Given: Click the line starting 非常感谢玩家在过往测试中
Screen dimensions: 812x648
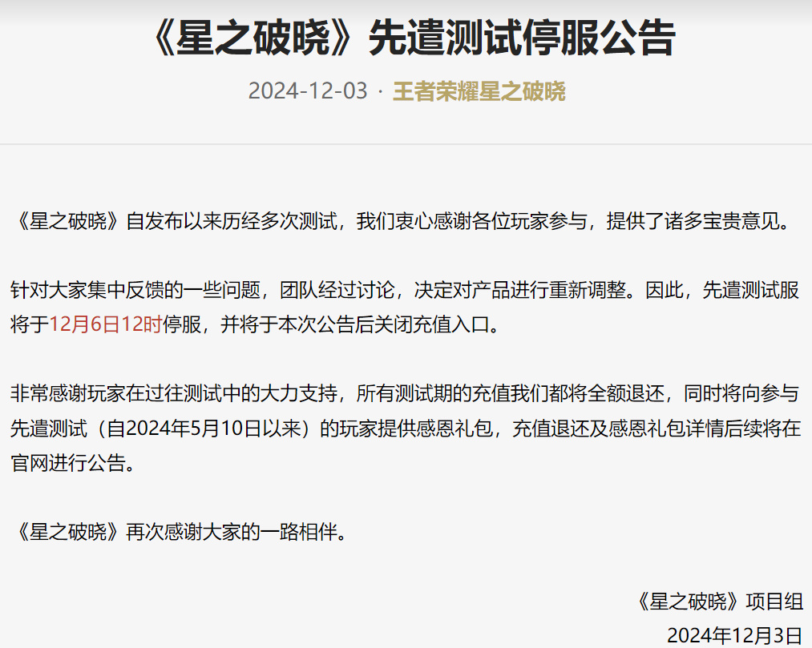Looking at the screenshot, I should pyautogui.click(x=405, y=394).
